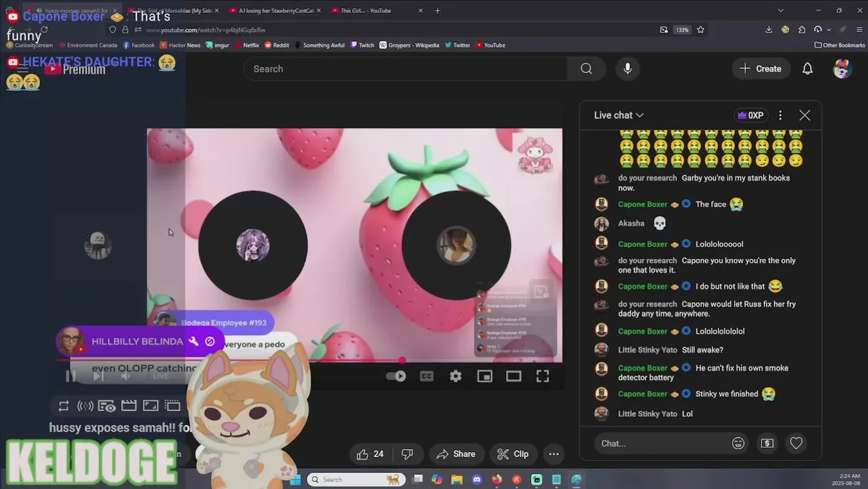
Task: Open Groypers - Wikipedia bookmark
Action: tap(409, 46)
